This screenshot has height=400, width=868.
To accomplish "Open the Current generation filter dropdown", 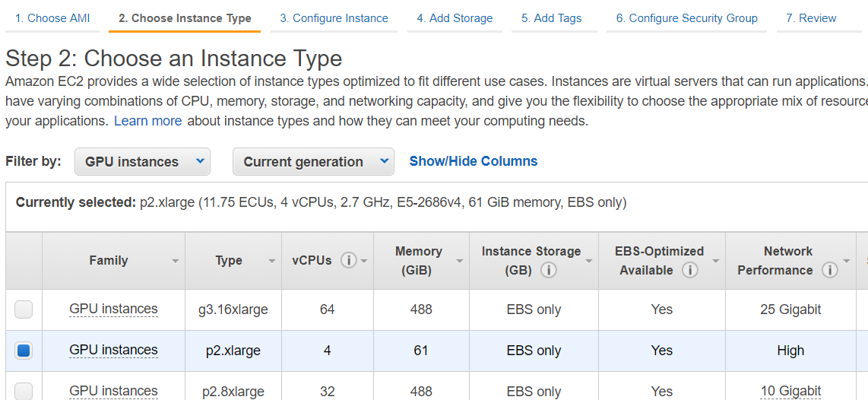I will (313, 162).
